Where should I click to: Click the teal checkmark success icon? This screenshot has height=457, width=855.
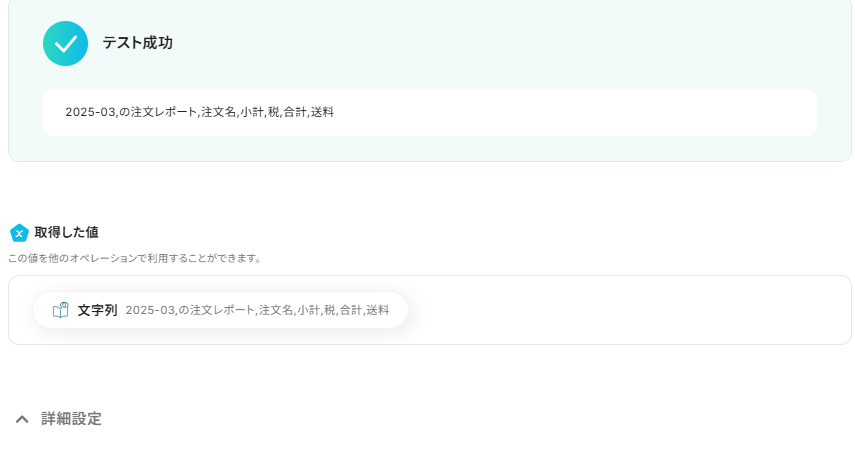(x=65, y=44)
